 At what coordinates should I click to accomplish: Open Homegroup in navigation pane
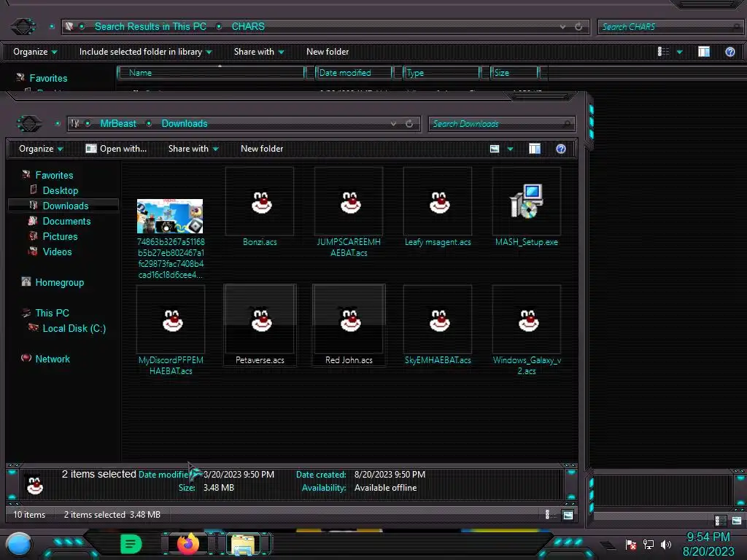pyautogui.click(x=59, y=282)
